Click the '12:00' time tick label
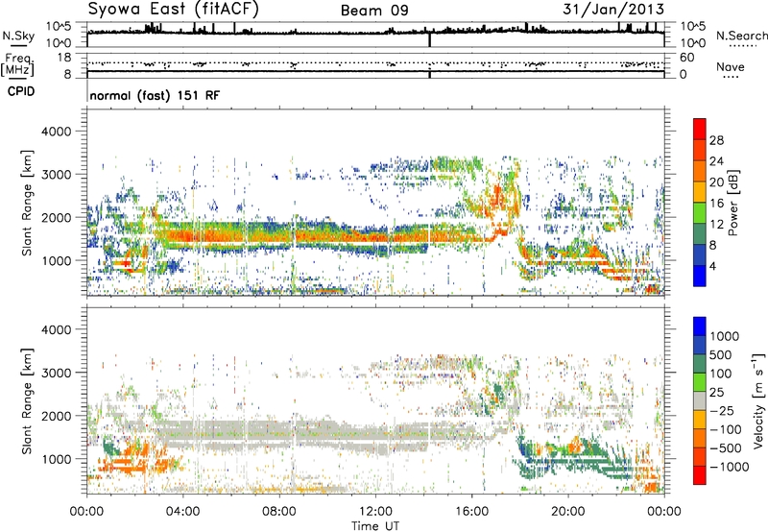This screenshot has height=532, width=768. pos(375,512)
